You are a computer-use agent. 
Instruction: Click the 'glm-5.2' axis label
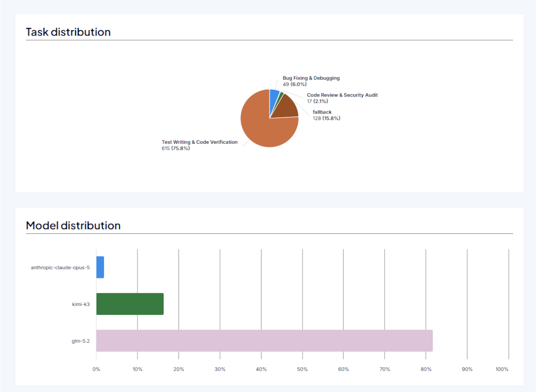(x=81, y=341)
